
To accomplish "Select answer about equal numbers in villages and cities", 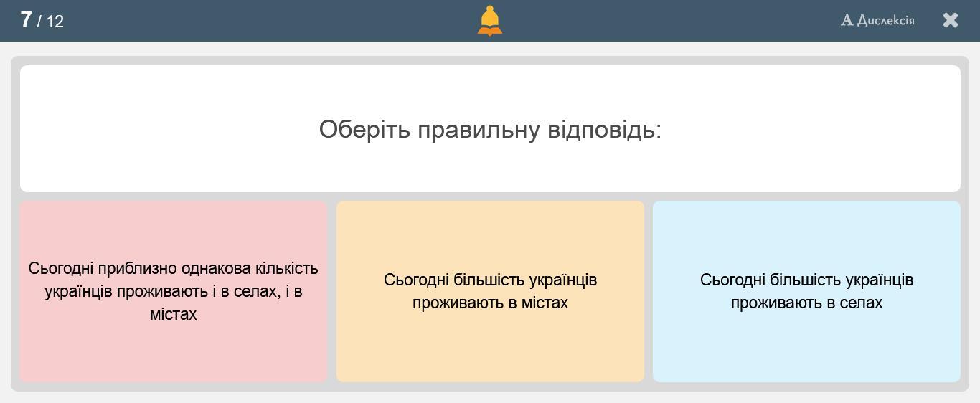I will coord(174,291).
